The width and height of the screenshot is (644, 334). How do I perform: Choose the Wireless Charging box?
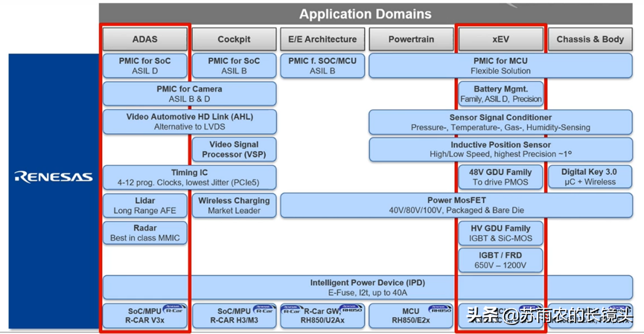point(234,205)
